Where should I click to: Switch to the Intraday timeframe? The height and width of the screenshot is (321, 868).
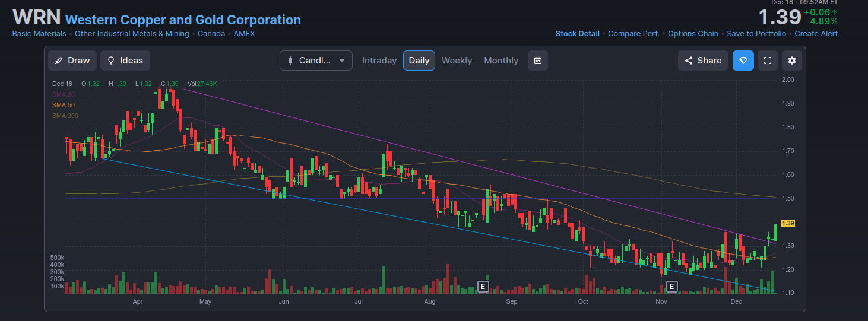click(x=379, y=61)
